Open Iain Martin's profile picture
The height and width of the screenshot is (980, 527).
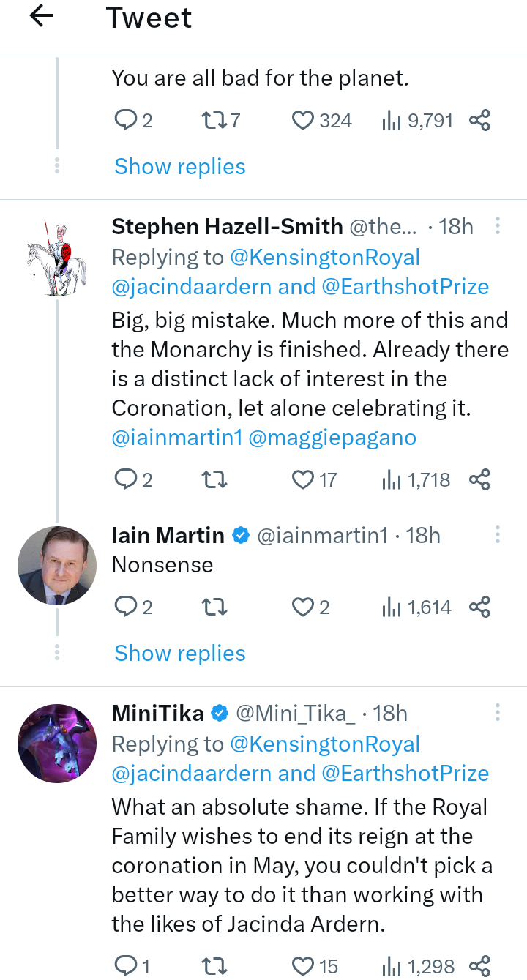click(x=57, y=566)
